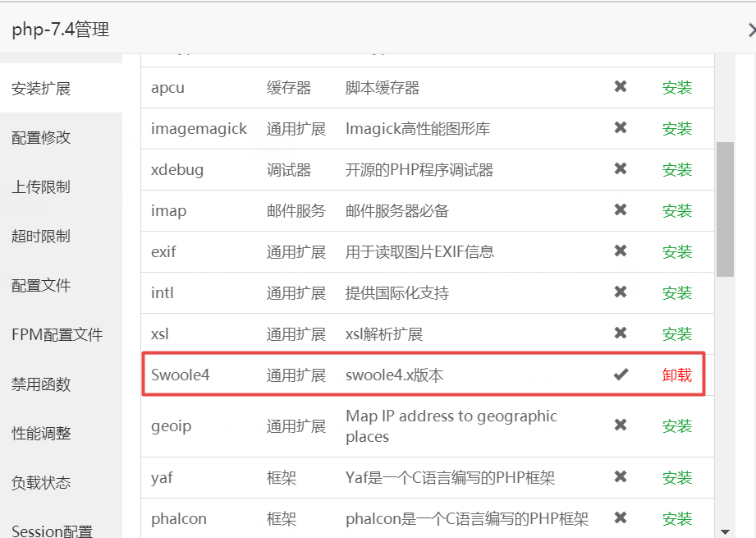Click the cross icon next to imagemagick
This screenshot has width=756, height=538.
[x=621, y=128]
